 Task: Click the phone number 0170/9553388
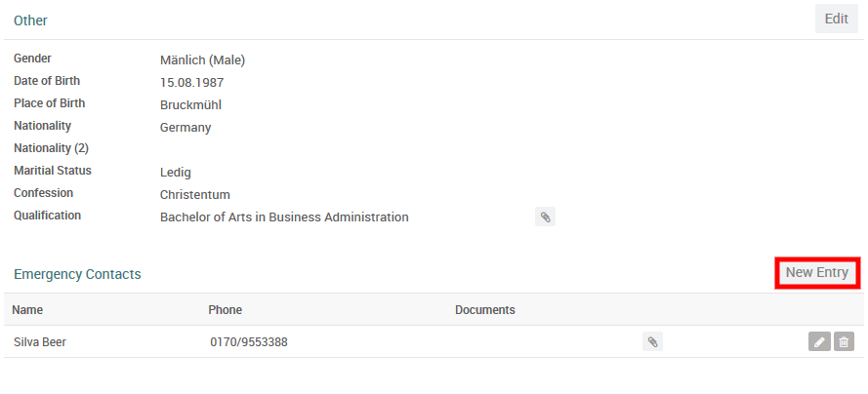tap(248, 342)
